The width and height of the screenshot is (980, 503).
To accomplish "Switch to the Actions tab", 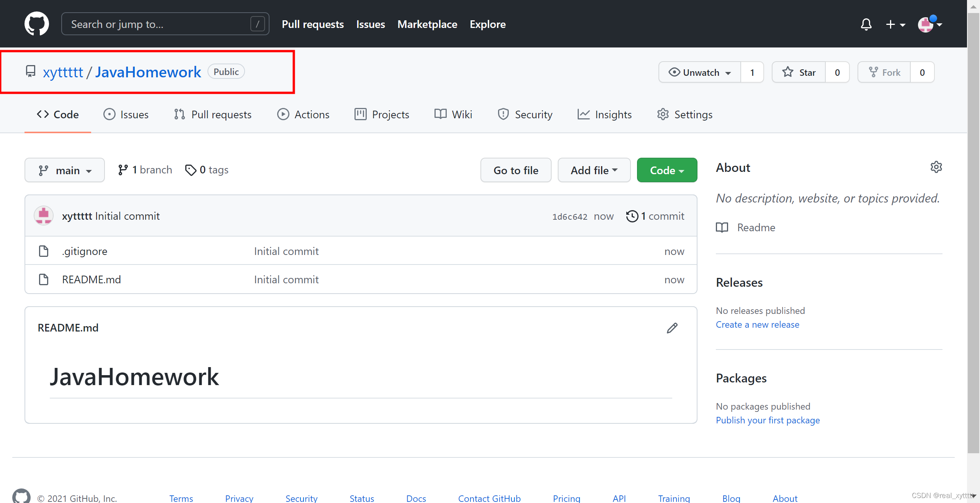I will click(303, 114).
